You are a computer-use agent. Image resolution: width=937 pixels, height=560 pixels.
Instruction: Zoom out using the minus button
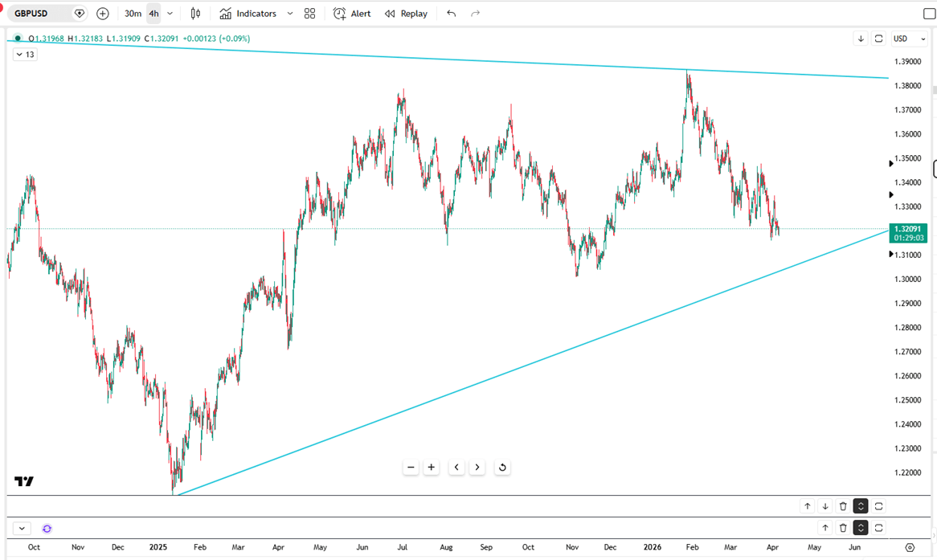(411, 468)
